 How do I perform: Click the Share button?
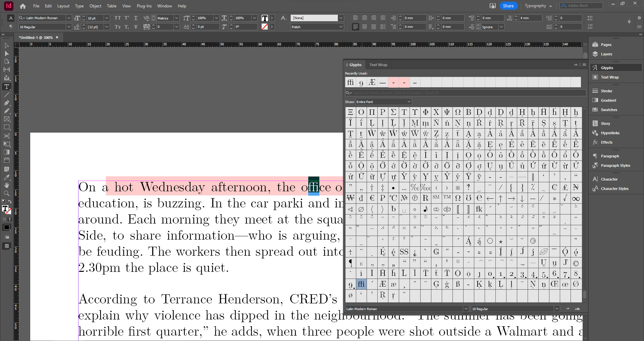[x=508, y=6]
